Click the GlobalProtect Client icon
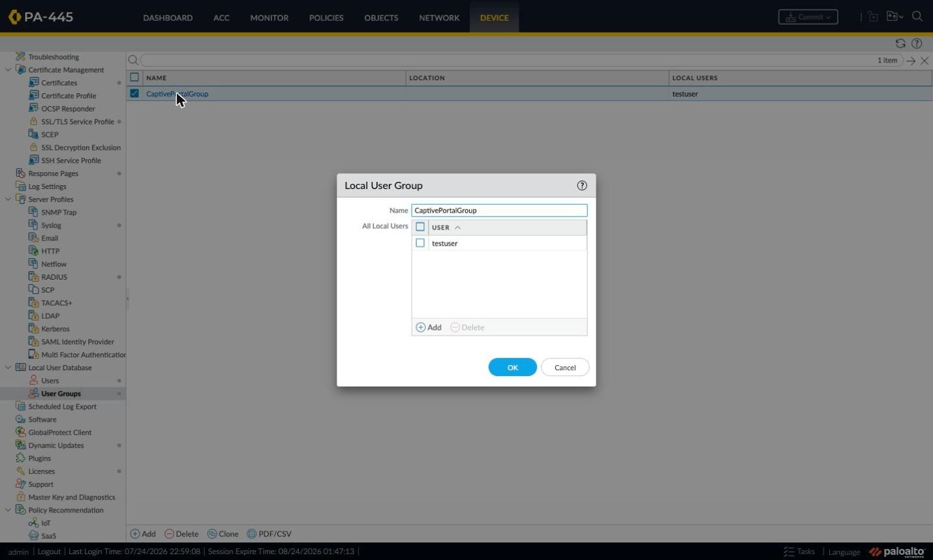 click(21, 432)
